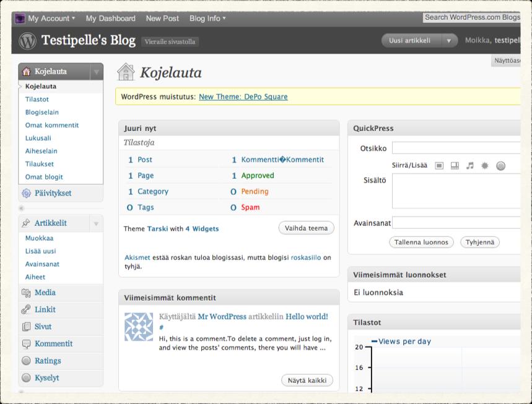Viewport: 532px width, 404px height.
Task: Select Muokkaa under Artikkelit
Action: pyautogui.click(x=40, y=238)
